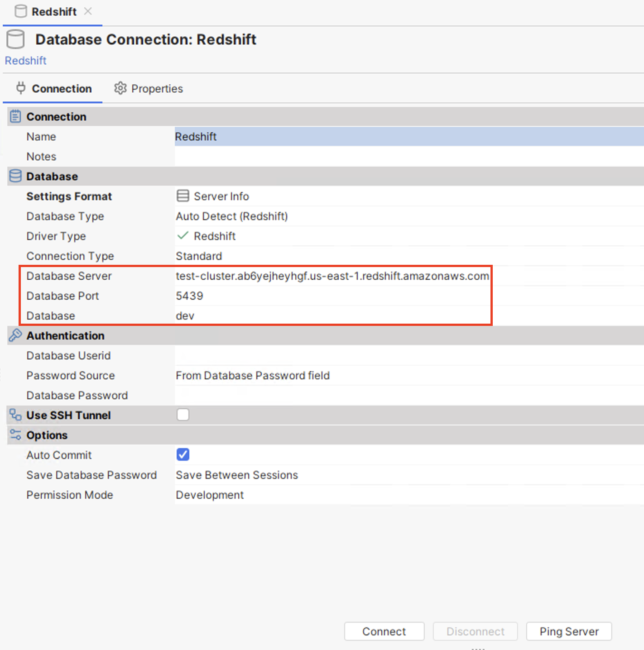Click the Auto Commit label
Screen dimensions: 644x650
tap(59, 455)
